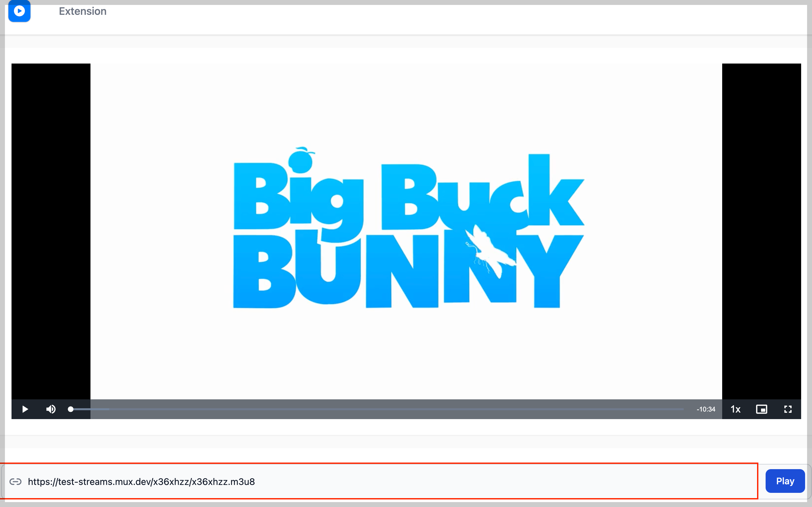This screenshot has width=812, height=507.
Task: Click the chain link icon beside URL
Action: (x=15, y=482)
